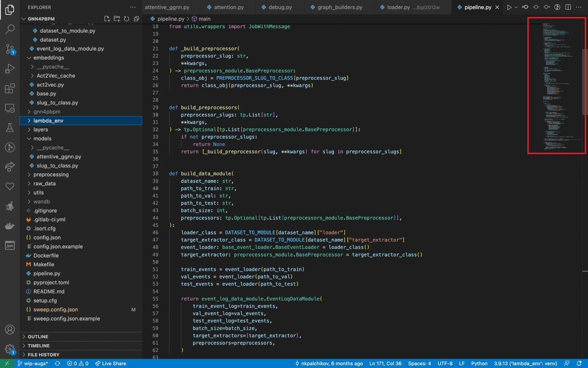Open the Extensions view
This screenshot has height=368, width=588.
coord(10,88)
